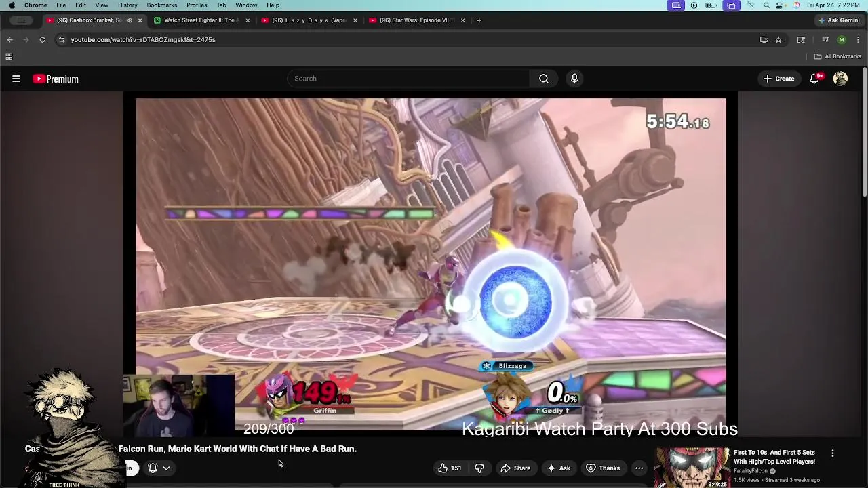Open the tab search dropdown
Image resolution: width=868 pixels, height=488 pixels.
(x=22, y=20)
